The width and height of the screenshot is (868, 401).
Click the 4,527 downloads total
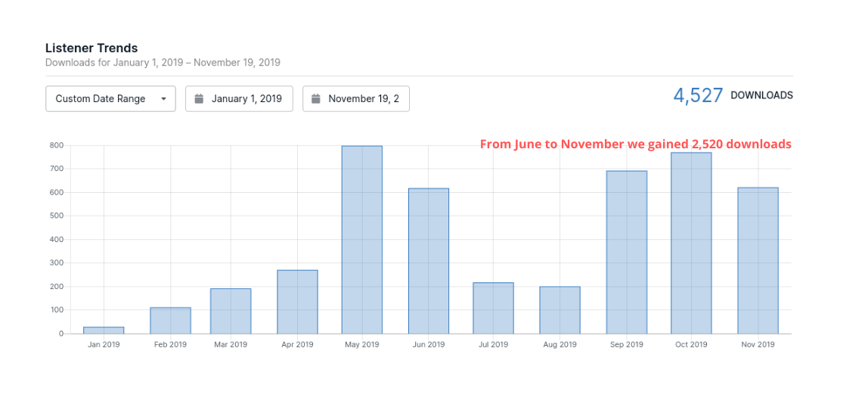click(x=698, y=95)
